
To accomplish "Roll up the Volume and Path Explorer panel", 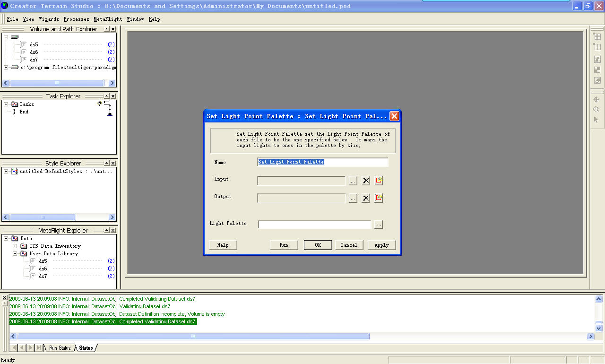I will (107, 29).
